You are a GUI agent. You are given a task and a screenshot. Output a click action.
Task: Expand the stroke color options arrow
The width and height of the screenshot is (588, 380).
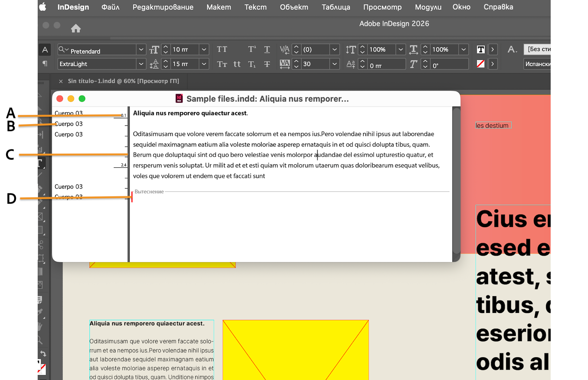(493, 64)
